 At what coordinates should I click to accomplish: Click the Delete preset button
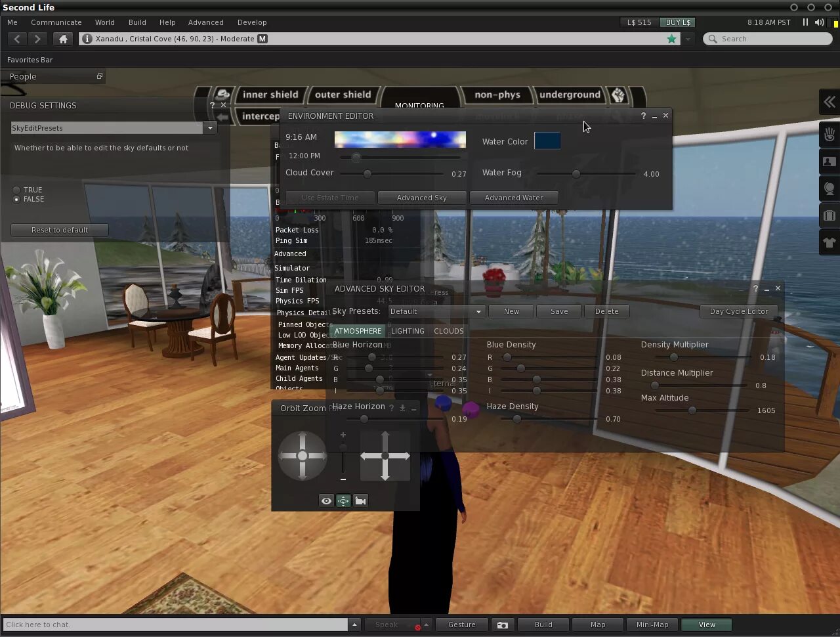tap(607, 311)
